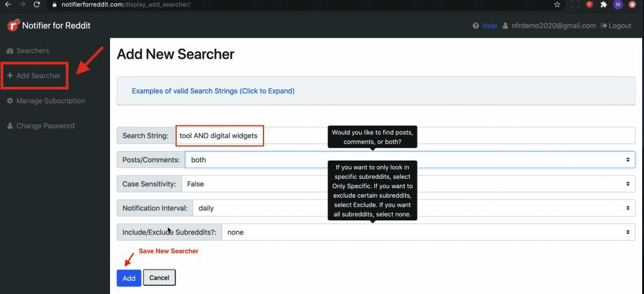The height and width of the screenshot is (294, 644).
Task: Click the plus icon for Add Searcher
Action: coord(10,76)
